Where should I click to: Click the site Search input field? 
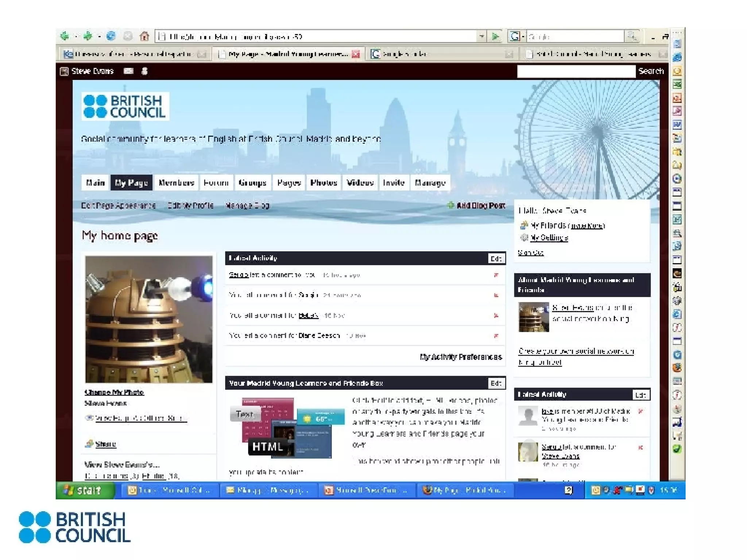click(576, 71)
